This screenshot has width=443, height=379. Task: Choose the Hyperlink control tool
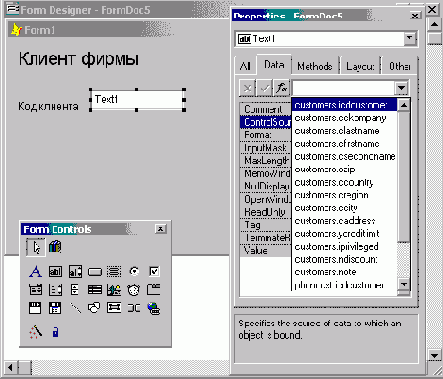click(154, 308)
